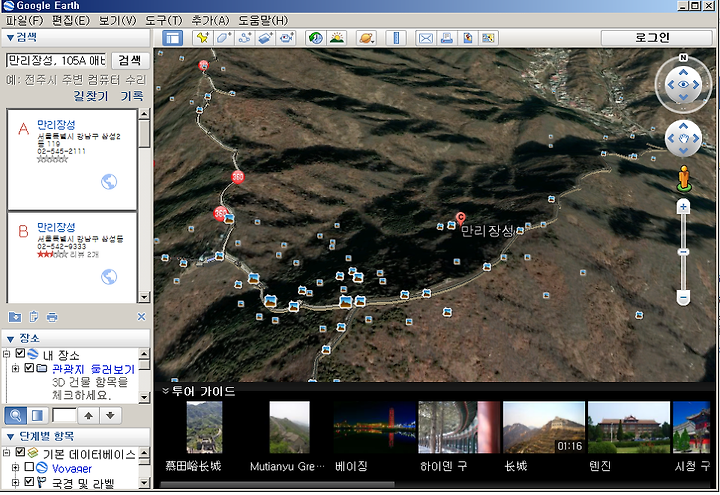Add an image overlay
The image size is (720, 495).
point(266,38)
